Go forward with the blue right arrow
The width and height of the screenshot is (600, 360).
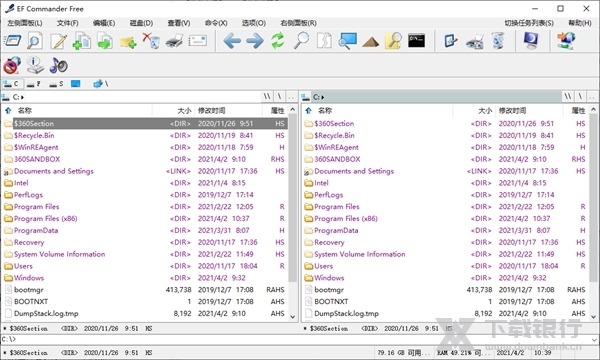coord(255,41)
